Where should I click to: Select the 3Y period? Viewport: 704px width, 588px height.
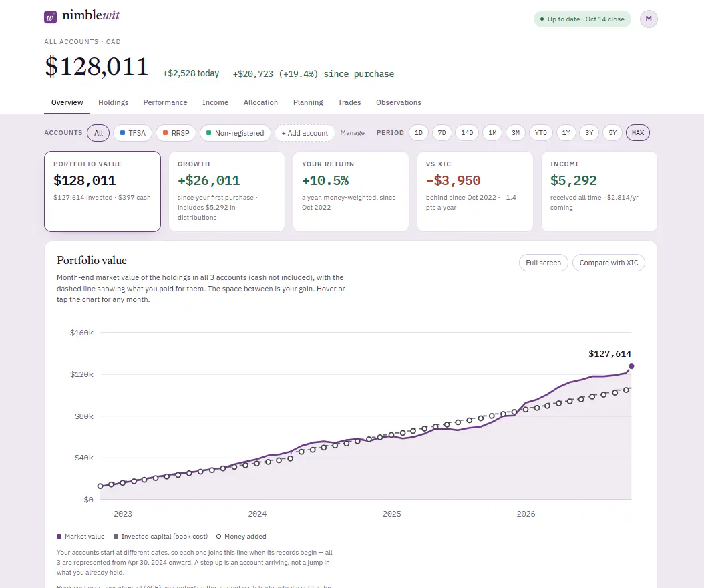[590, 133]
